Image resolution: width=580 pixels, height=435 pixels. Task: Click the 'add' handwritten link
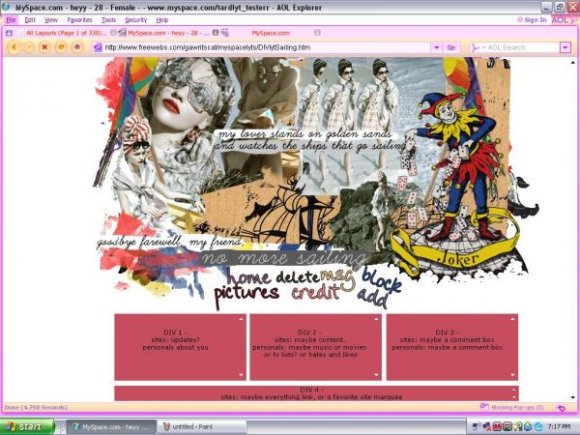(x=372, y=298)
